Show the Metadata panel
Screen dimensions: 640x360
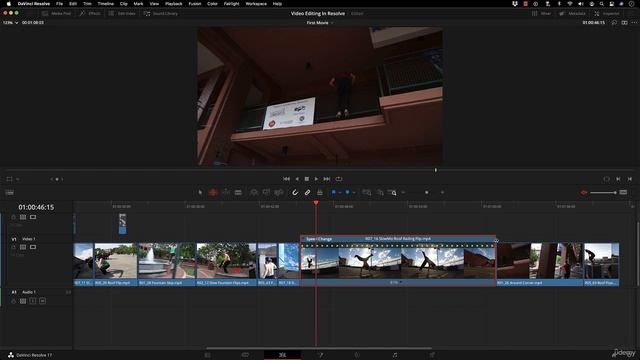(573, 13)
